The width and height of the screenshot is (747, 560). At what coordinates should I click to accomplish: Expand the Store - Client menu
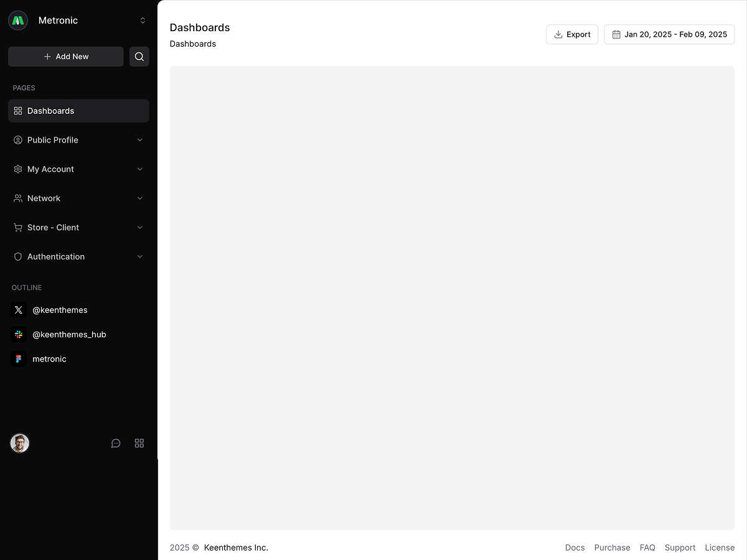point(78,228)
